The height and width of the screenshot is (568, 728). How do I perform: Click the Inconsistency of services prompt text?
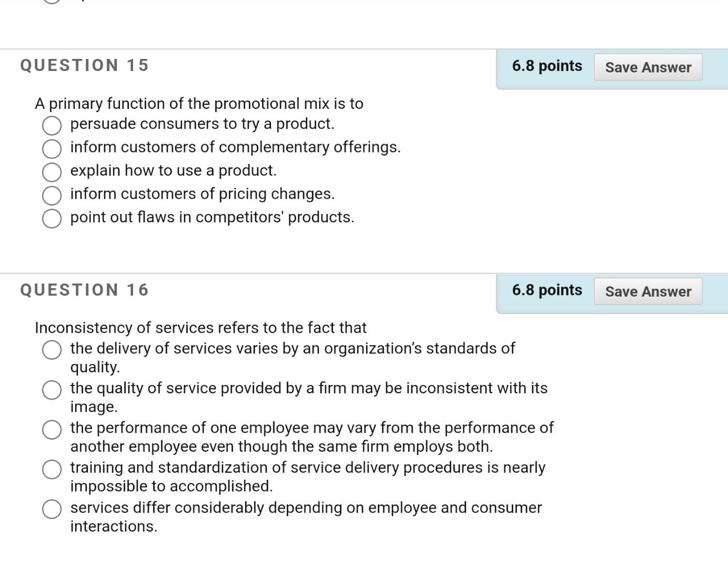200,327
